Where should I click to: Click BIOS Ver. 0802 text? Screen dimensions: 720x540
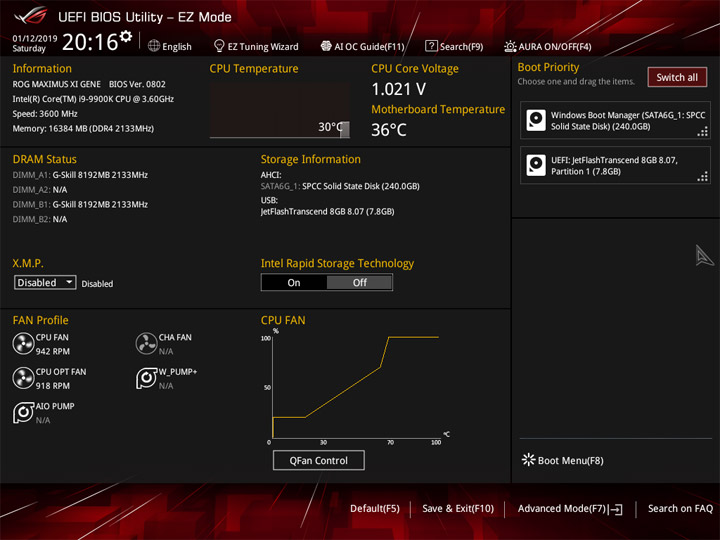click(137, 84)
